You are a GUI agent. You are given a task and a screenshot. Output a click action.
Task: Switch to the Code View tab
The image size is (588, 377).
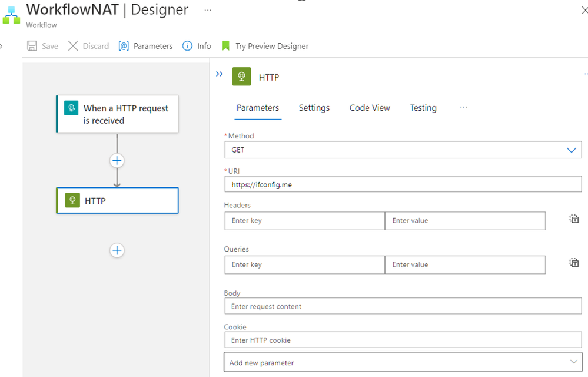(x=370, y=108)
